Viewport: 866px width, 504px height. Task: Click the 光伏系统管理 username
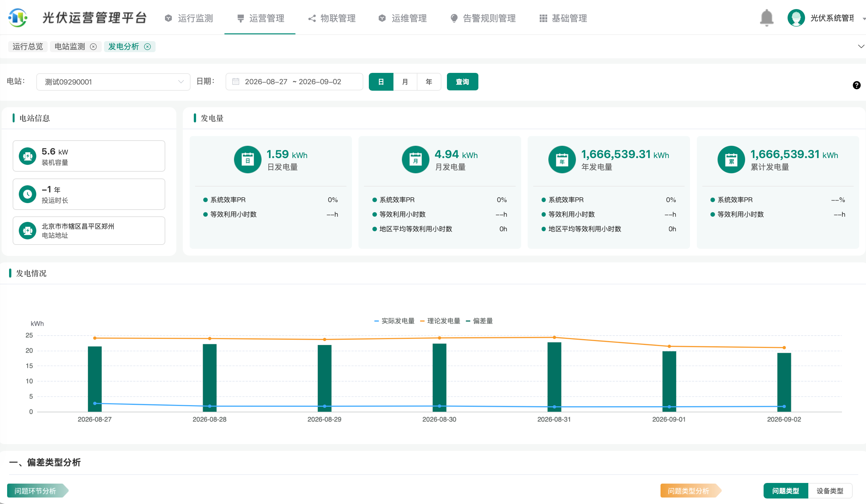[832, 18]
